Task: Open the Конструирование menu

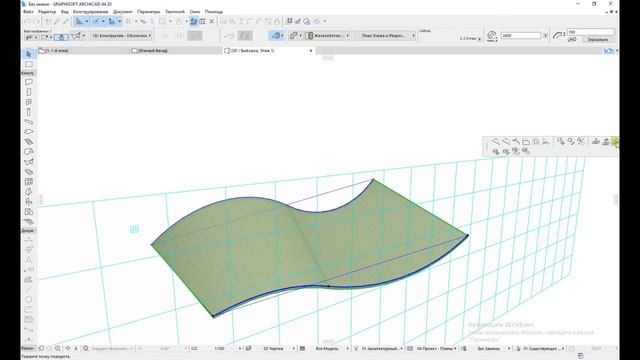Action: (x=91, y=12)
